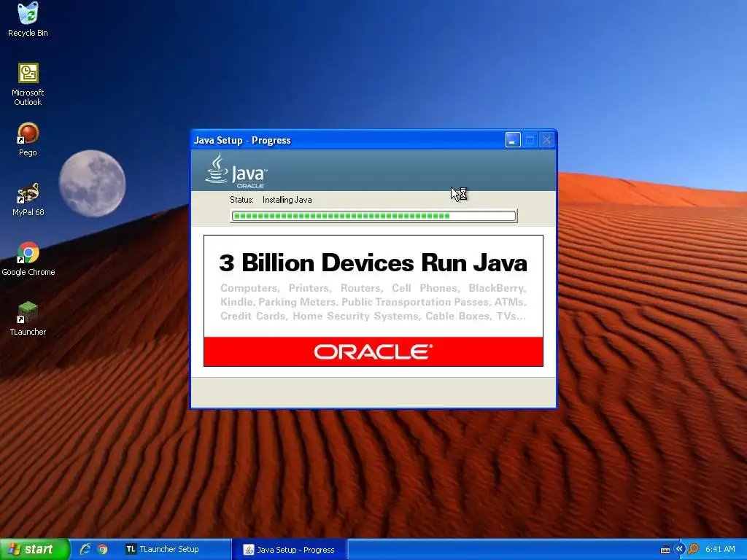Select the Microsoft Outlook desktop icon
Image resolution: width=747 pixels, height=560 pixels.
point(28,85)
